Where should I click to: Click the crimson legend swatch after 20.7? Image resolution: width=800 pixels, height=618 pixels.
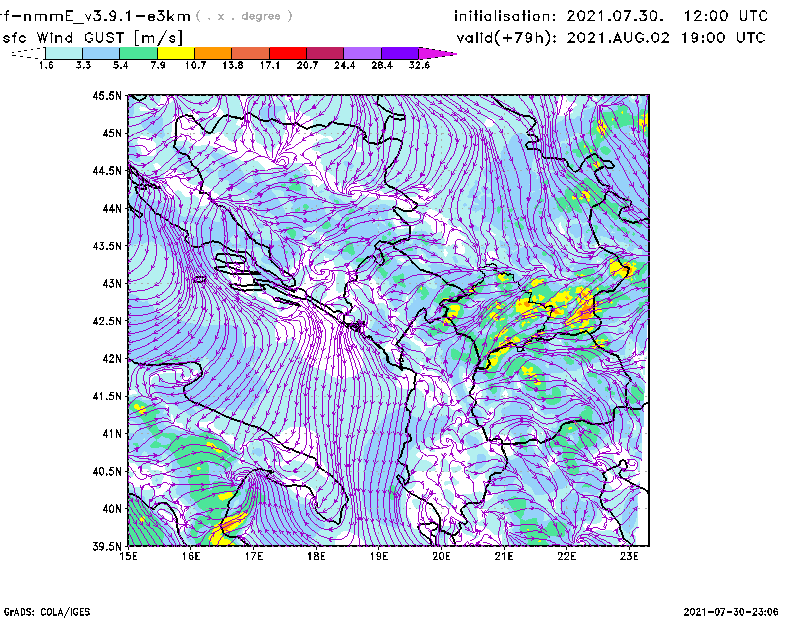(x=325, y=53)
